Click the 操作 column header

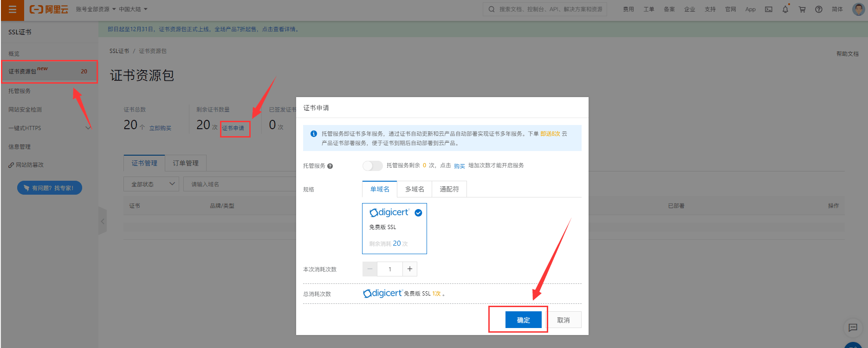tap(834, 206)
